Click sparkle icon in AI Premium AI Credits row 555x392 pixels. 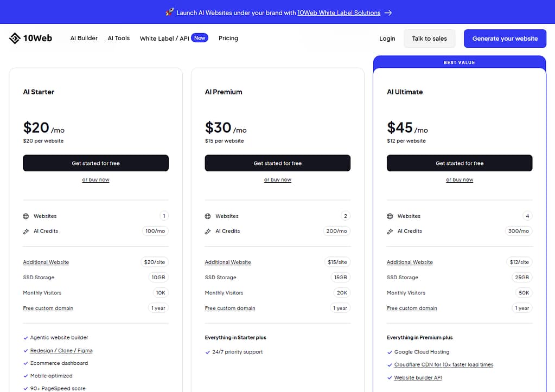(208, 232)
